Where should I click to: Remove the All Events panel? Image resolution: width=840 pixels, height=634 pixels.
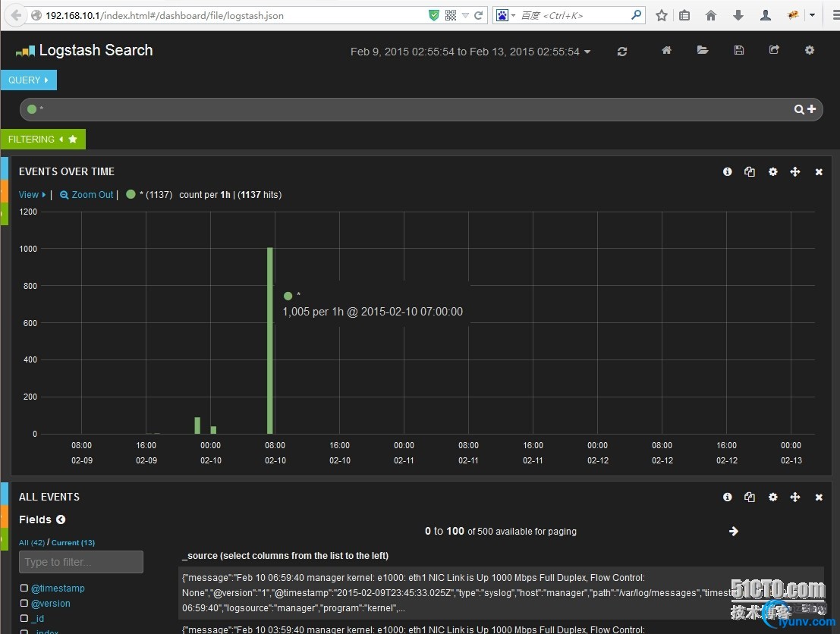819,497
